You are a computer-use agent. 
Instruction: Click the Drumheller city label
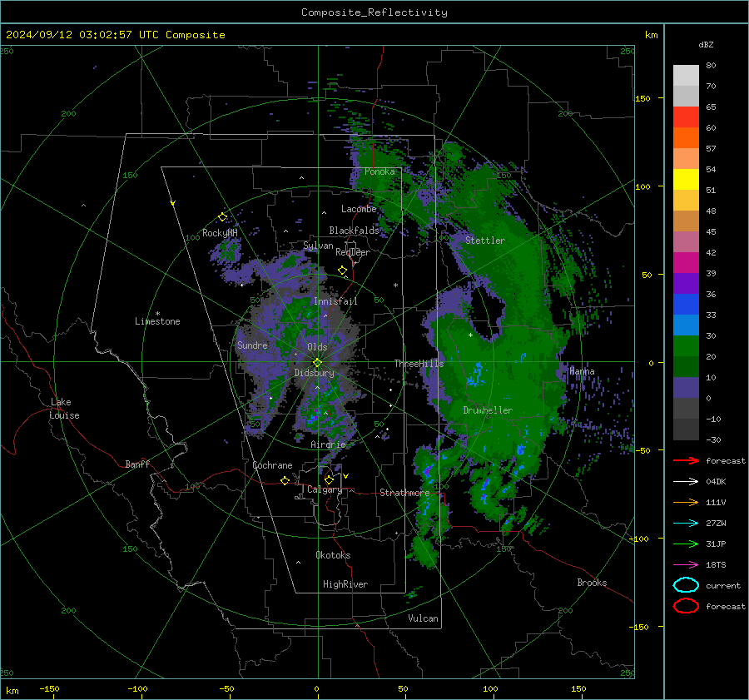487,410
